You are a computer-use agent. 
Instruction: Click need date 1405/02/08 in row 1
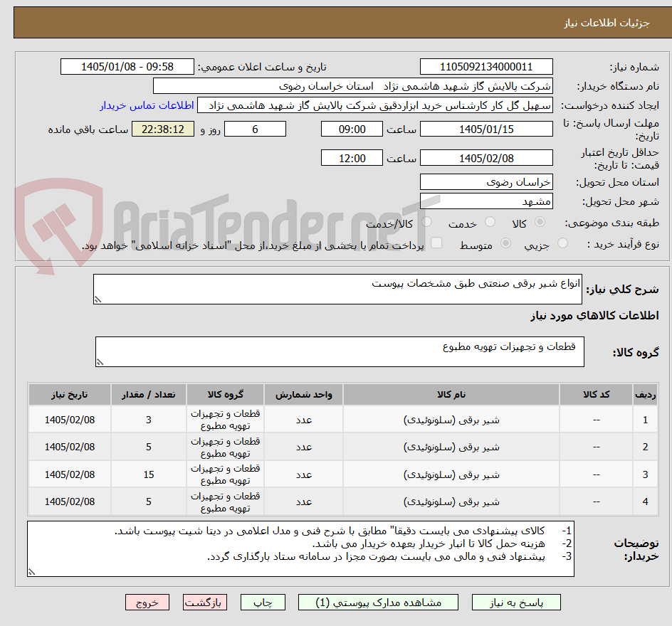click(70, 420)
